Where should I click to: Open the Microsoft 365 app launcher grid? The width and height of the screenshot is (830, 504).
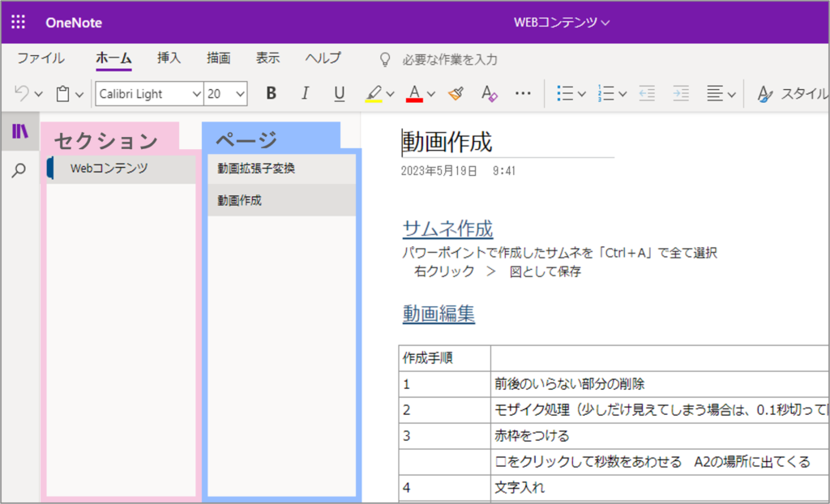pyautogui.click(x=18, y=21)
